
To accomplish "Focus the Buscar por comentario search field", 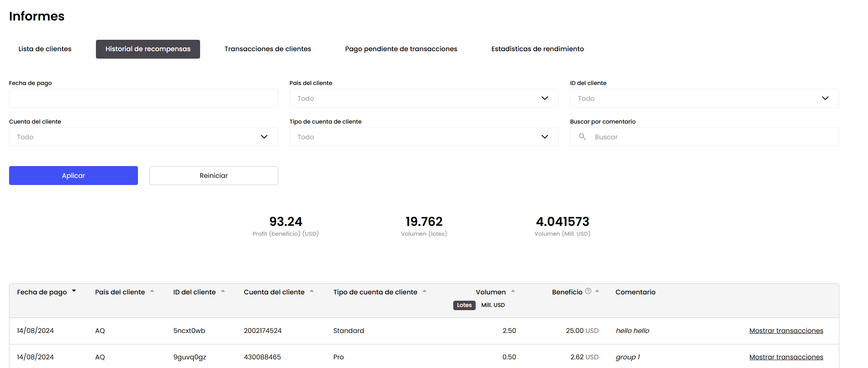I will tap(704, 137).
